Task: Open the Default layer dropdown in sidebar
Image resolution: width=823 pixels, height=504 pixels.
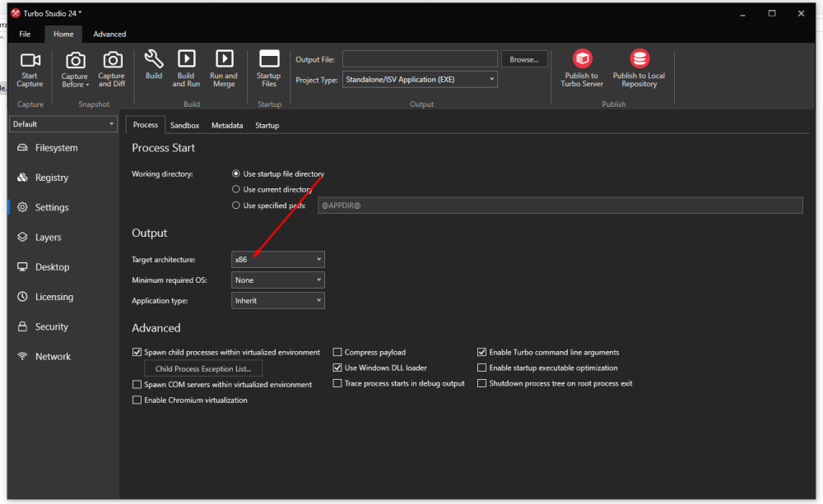Action: pos(63,124)
